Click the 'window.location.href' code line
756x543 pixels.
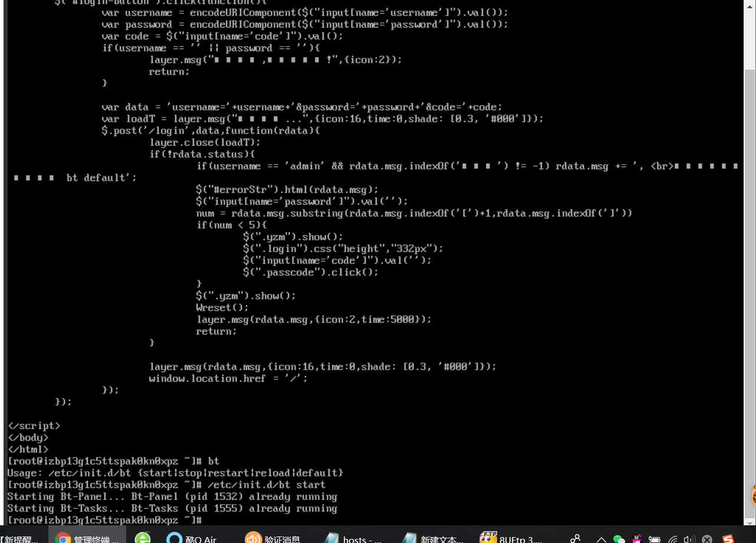coord(228,378)
